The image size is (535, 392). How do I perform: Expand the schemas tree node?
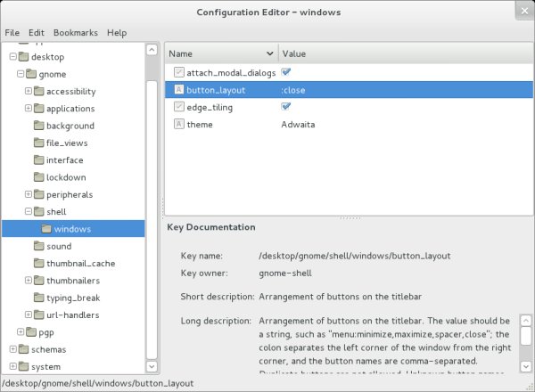pyautogui.click(x=12, y=349)
